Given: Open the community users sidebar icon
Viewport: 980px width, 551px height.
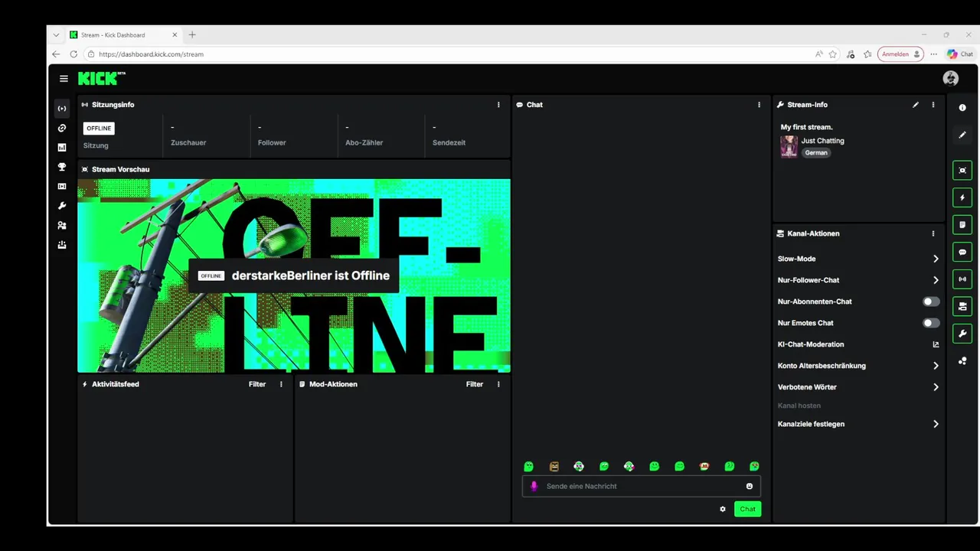Looking at the screenshot, I should point(62,226).
